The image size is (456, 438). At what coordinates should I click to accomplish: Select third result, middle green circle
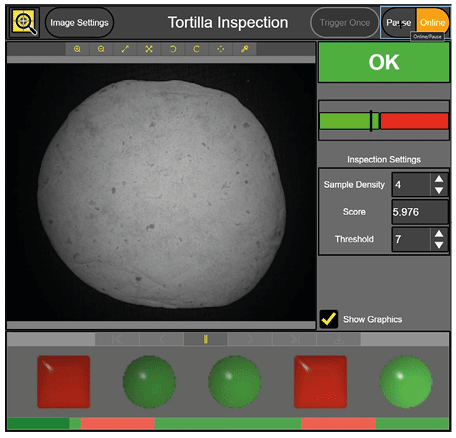(x=235, y=382)
